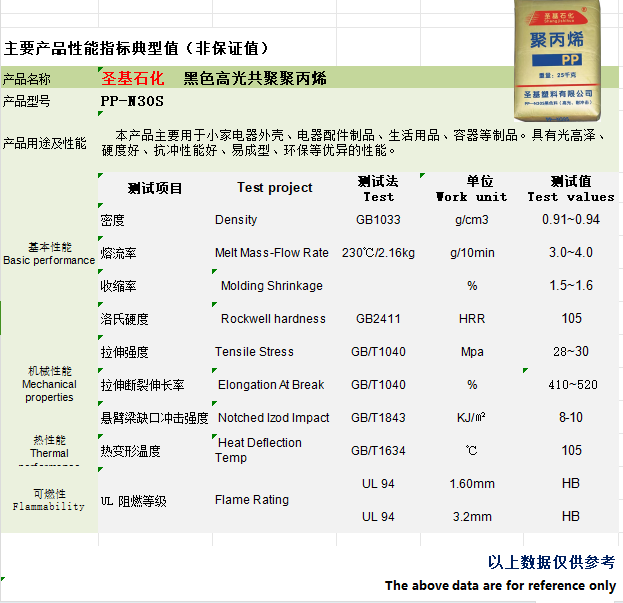Viewport: 623px width, 603px height.
Task: Click the 拉伸断裂伸长率 row label
Action: [x=142, y=385]
